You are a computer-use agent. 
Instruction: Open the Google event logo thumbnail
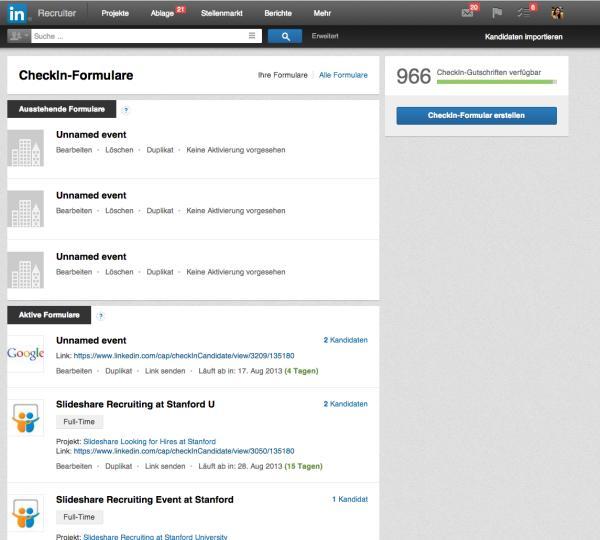point(25,354)
